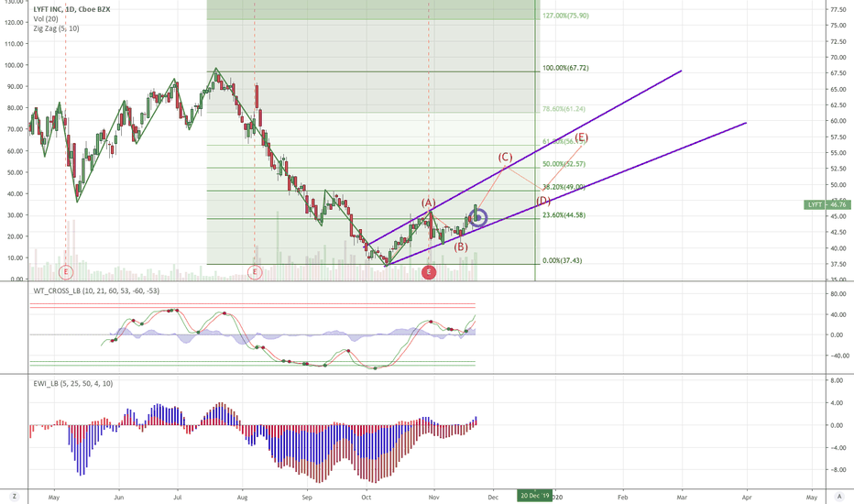Click the 78.60%(61.24) Fibonacci level label
This screenshot has width=854, height=504.
pyautogui.click(x=564, y=109)
